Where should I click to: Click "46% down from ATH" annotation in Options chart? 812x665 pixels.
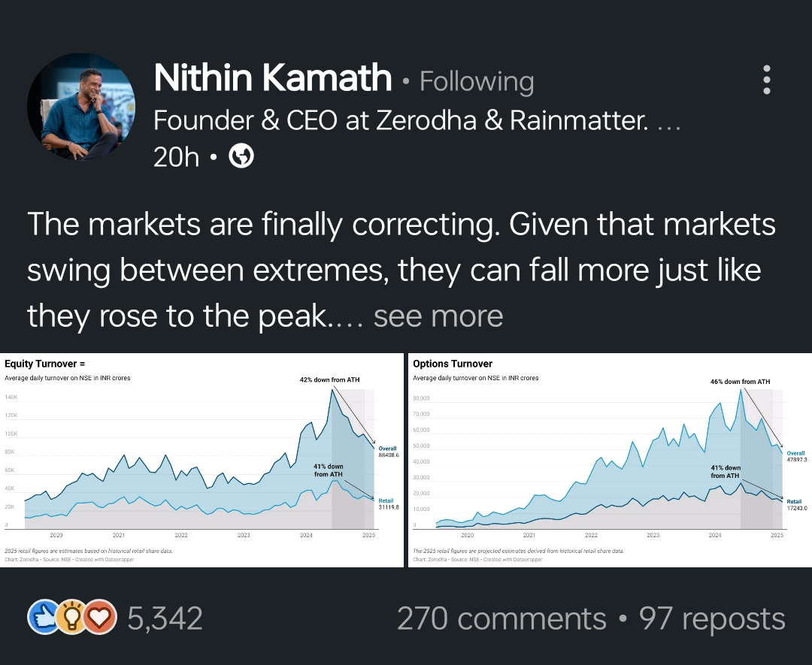point(740,382)
